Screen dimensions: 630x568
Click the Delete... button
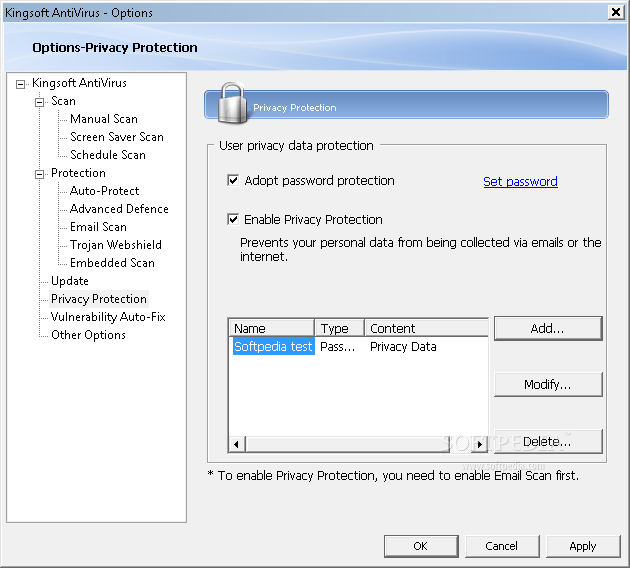[x=548, y=441]
